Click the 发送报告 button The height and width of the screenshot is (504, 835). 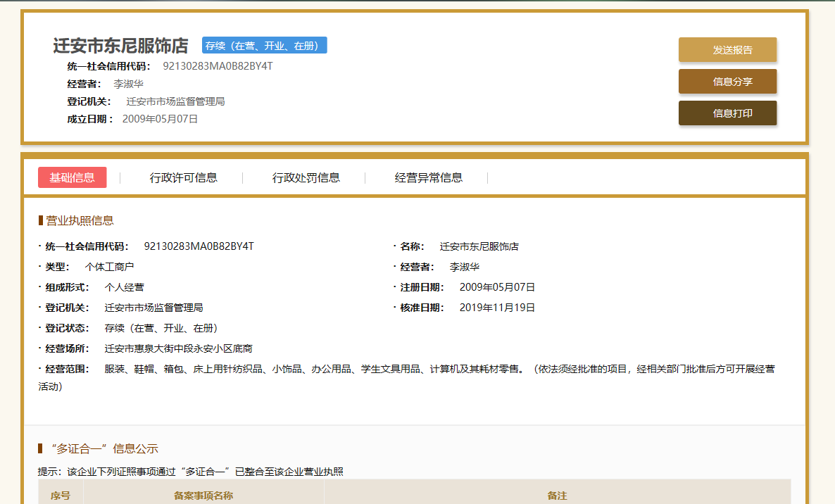727,50
